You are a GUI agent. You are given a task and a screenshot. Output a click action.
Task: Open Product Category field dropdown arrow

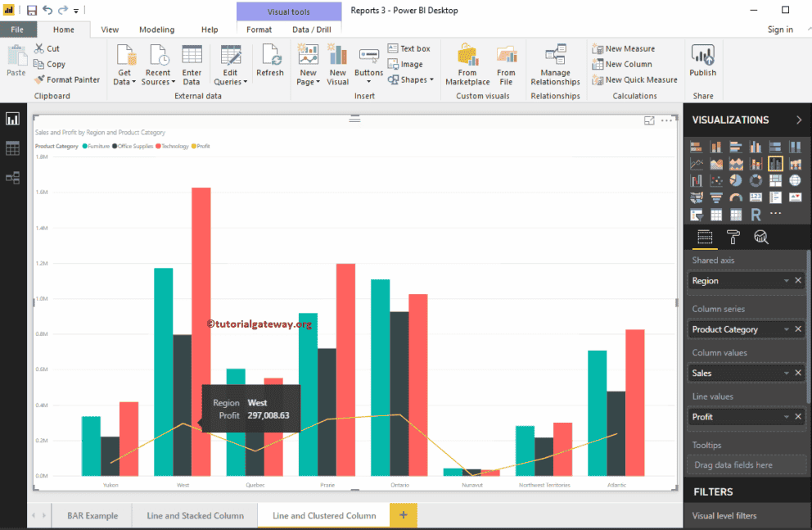point(786,329)
